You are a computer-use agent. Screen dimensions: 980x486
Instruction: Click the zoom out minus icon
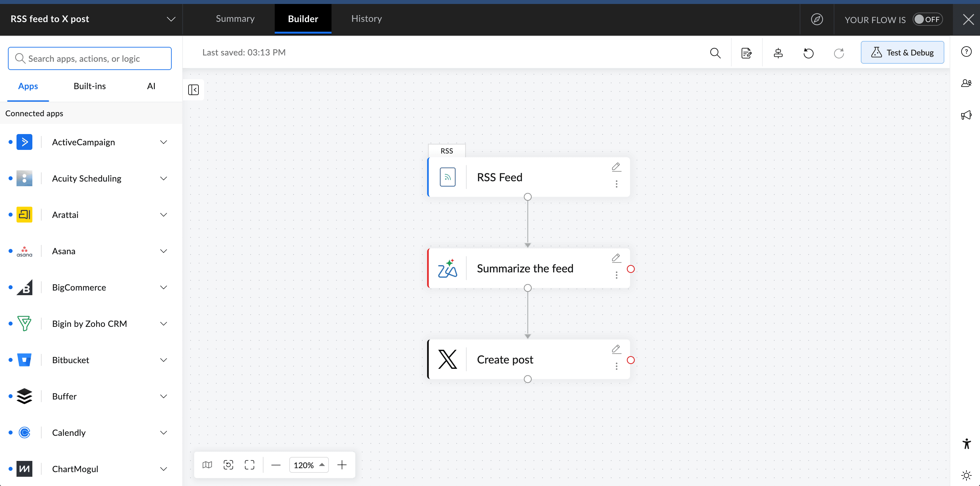pos(276,465)
